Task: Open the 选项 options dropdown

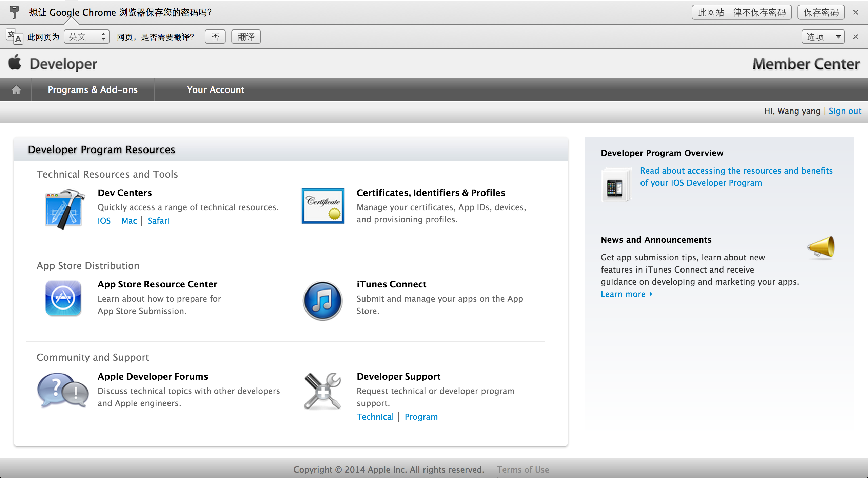Action: point(823,37)
